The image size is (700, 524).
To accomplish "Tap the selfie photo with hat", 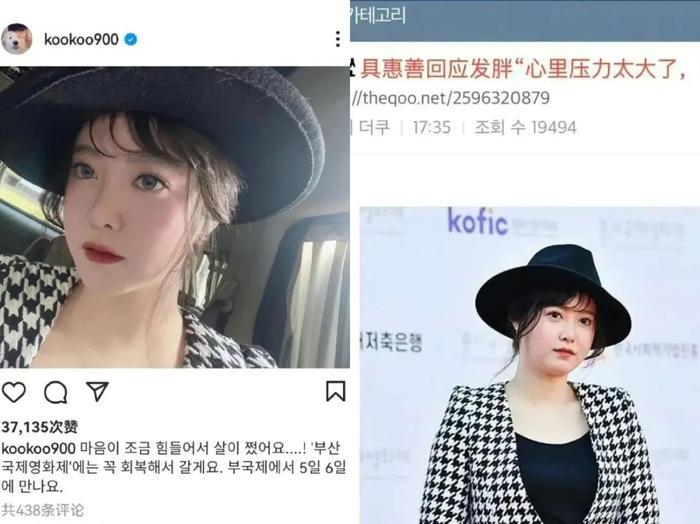I will (175, 217).
